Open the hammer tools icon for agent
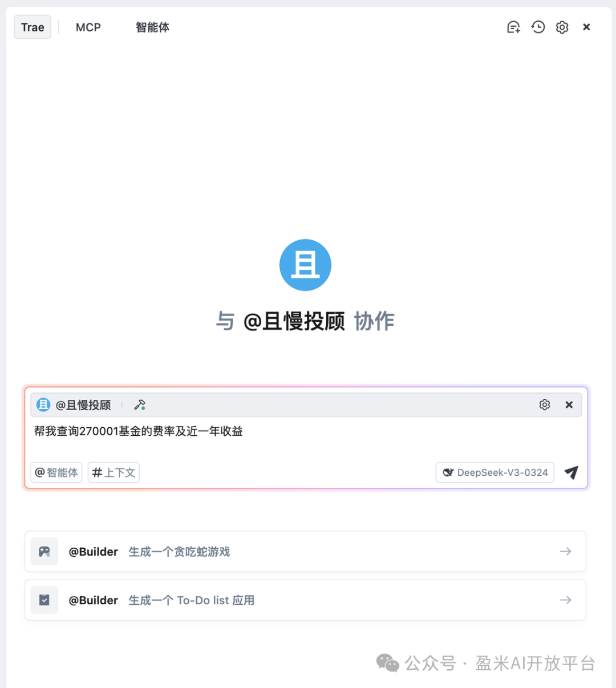616x688 pixels. point(140,405)
